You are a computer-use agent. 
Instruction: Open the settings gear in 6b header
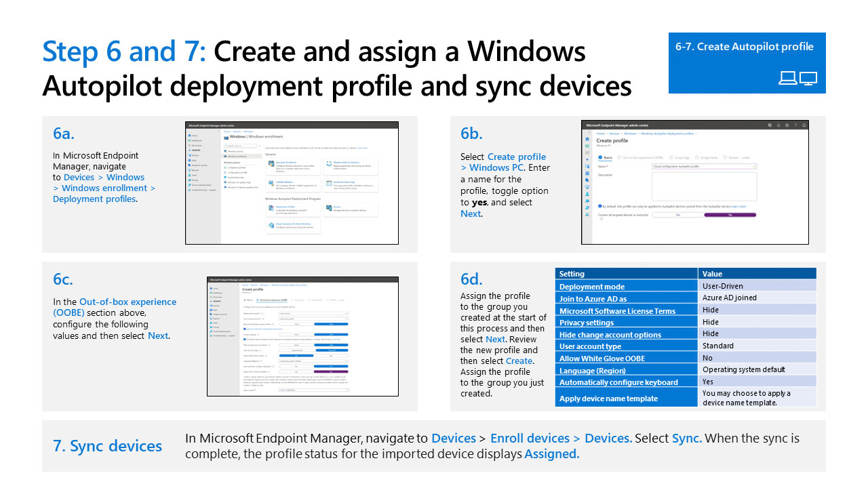787,125
